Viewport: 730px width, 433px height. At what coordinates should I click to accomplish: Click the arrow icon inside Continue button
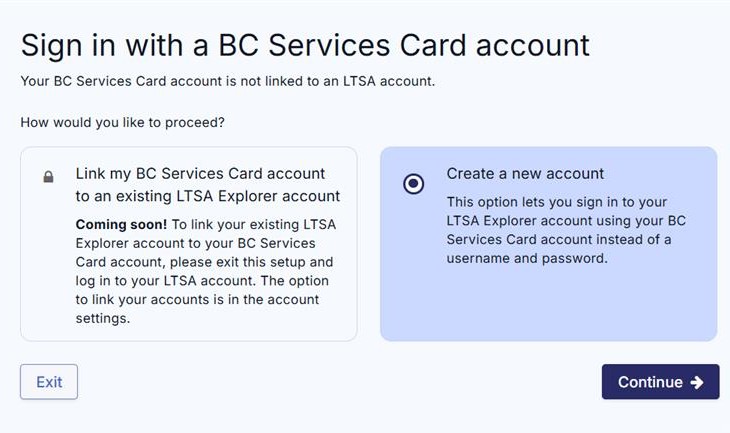click(697, 382)
